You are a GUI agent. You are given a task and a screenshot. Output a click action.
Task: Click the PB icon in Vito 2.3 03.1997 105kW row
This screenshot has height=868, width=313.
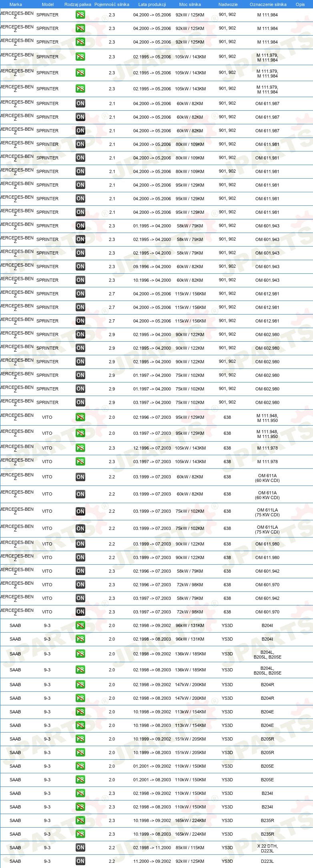(80, 462)
